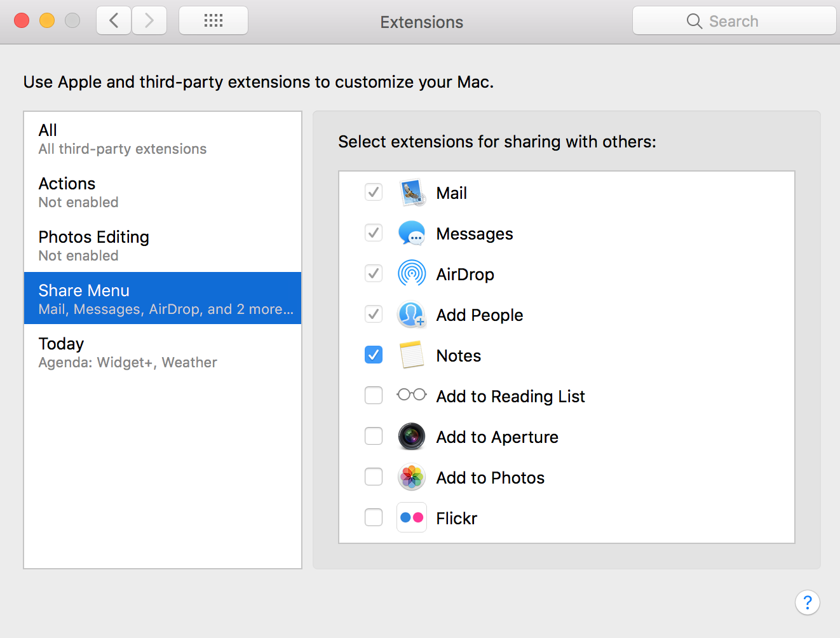Click the Flickr dots icon

pyautogui.click(x=412, y=517)
